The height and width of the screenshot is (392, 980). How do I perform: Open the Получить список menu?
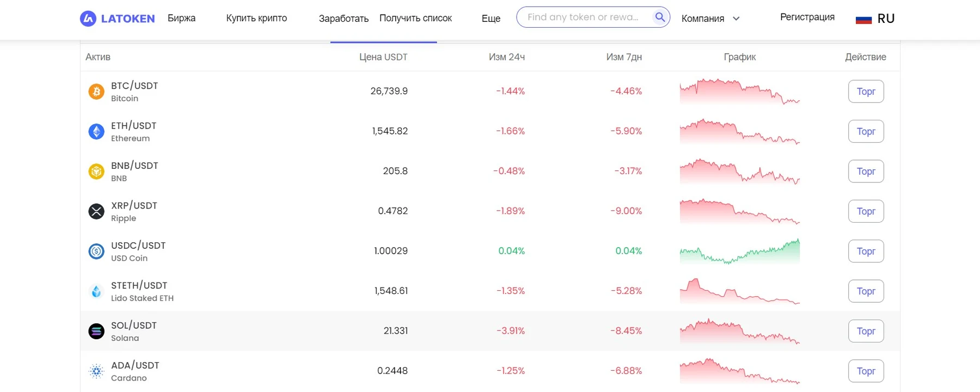pyautogui.click(x=415, y=18)
